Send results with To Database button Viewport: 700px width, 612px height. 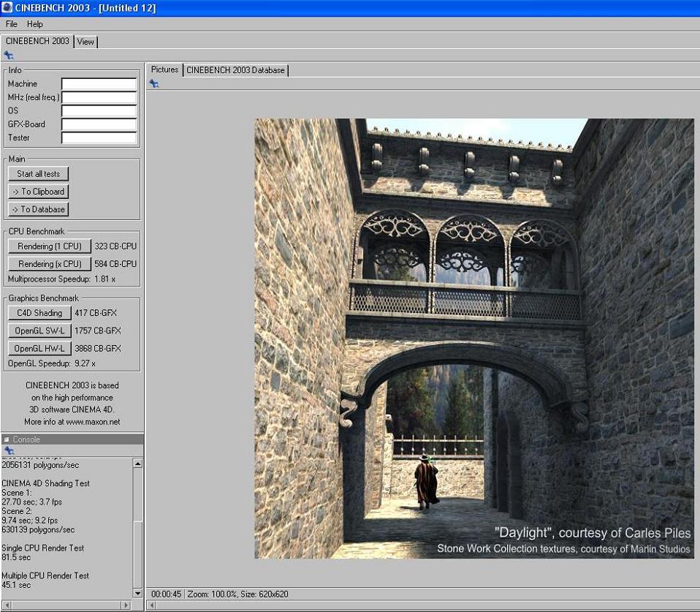[x=39, y=210]
